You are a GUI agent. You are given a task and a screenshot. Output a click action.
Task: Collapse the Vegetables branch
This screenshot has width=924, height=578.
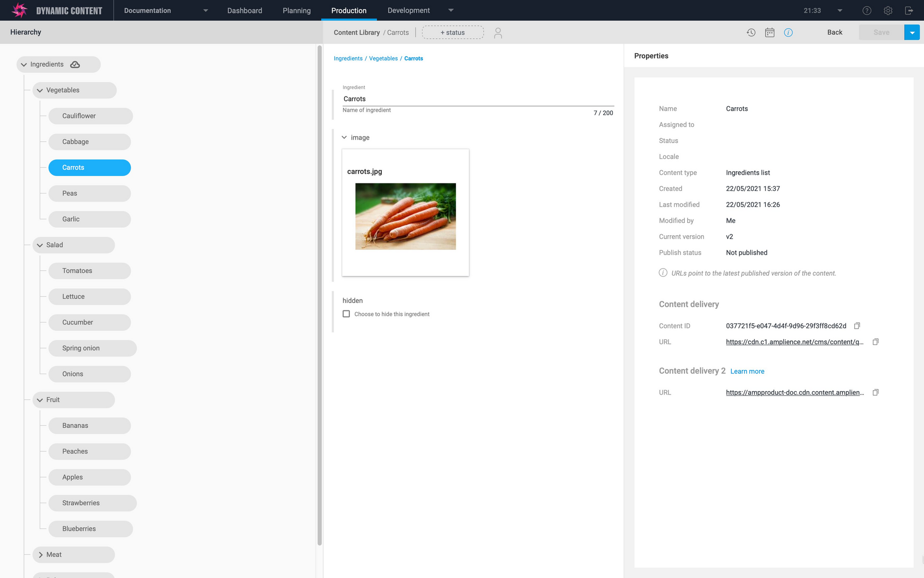pos(39,90)
